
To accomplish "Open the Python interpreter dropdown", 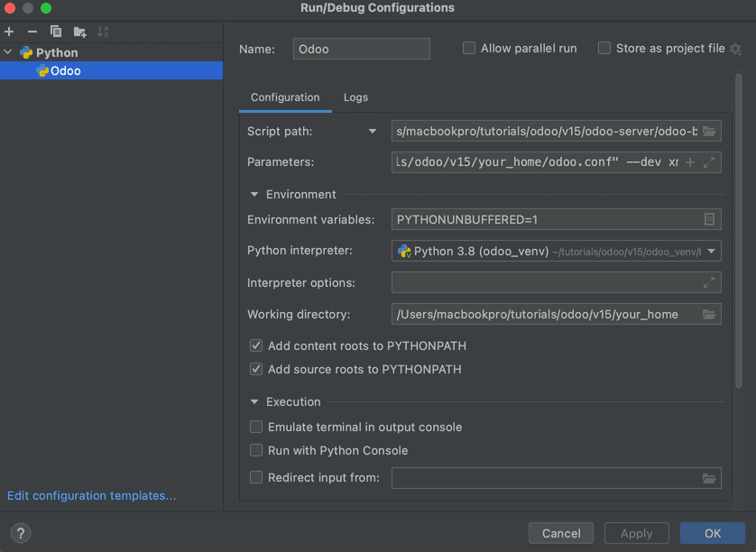I will click(x=709, y=251).
